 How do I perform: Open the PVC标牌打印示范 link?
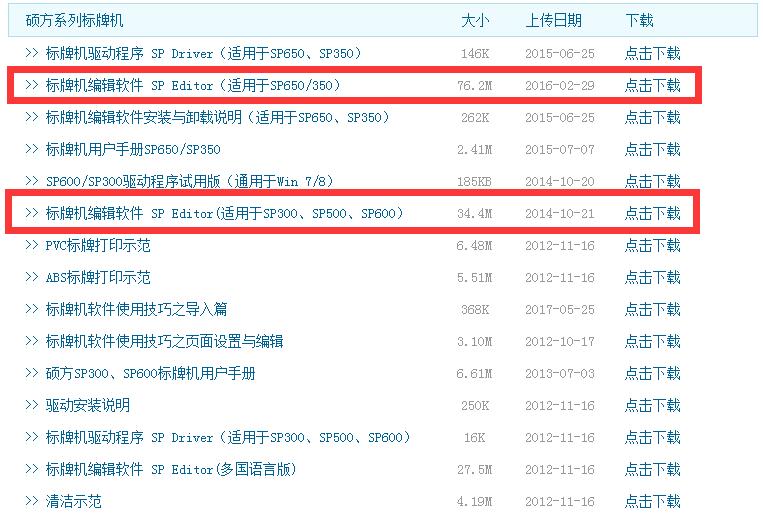click(x=98, y=246)
